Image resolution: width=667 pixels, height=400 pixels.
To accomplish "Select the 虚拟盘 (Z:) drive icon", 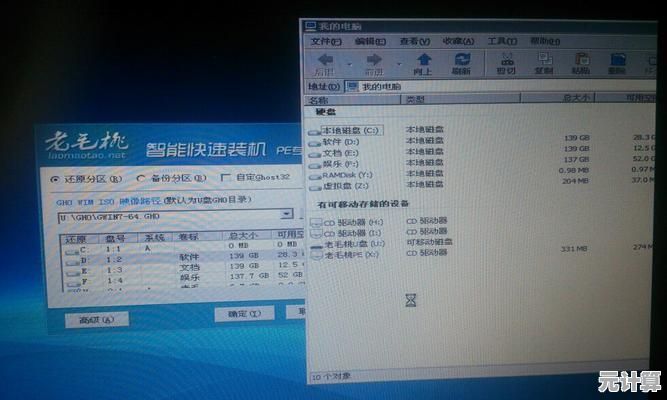I will tap(315, 187).
